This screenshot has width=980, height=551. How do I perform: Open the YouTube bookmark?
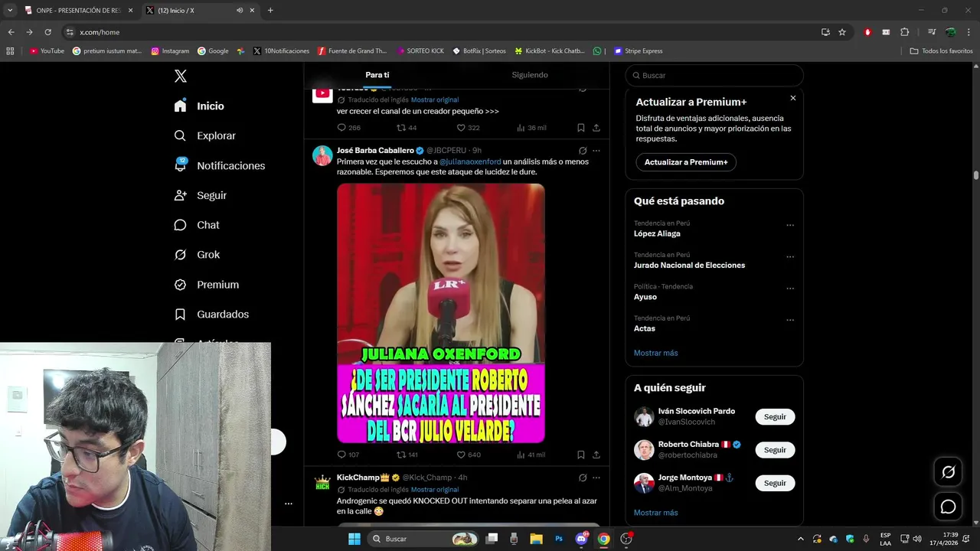click(x=47, y=51)
